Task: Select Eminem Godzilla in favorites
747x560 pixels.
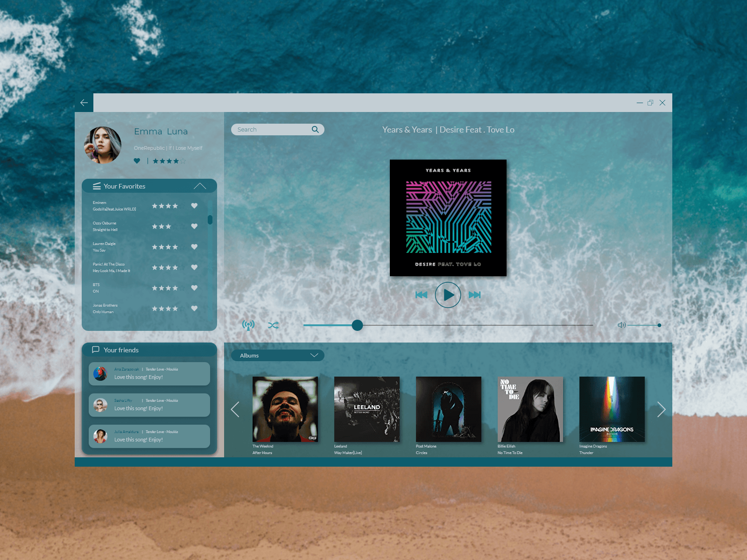Action: point(114,206)
